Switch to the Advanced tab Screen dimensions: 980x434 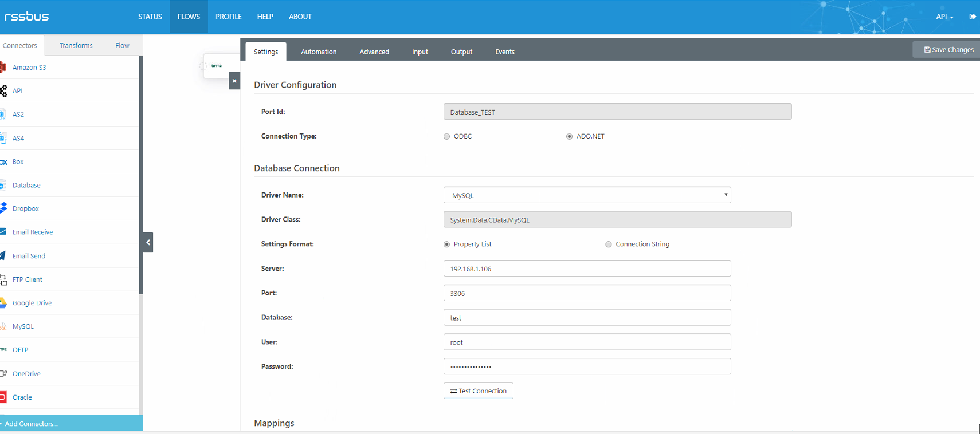pos(374,52)
